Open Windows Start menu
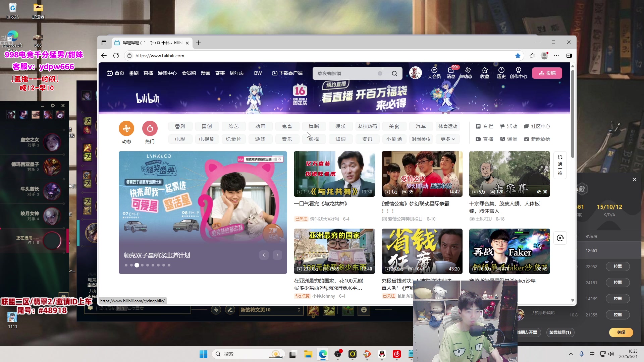The width and height of the screenshot is (644, 362). [203, 354]
